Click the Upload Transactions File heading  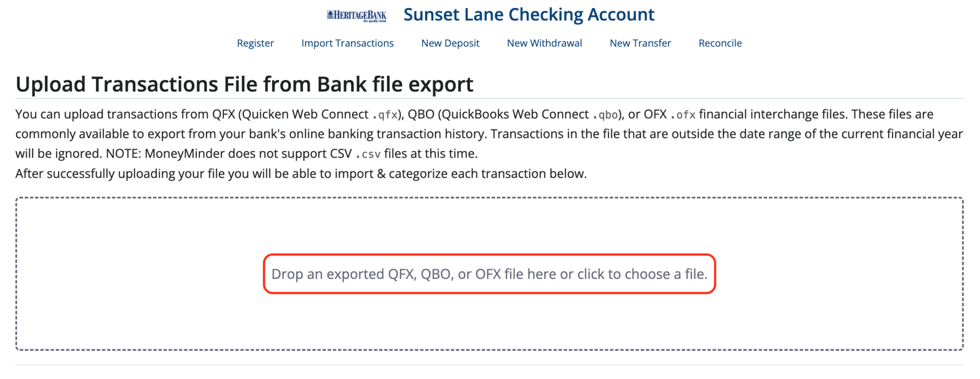[244, 84]
